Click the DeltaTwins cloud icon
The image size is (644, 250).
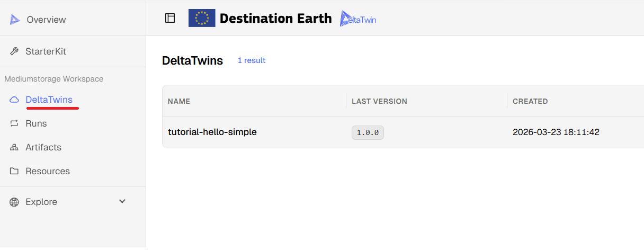point(14,100)
